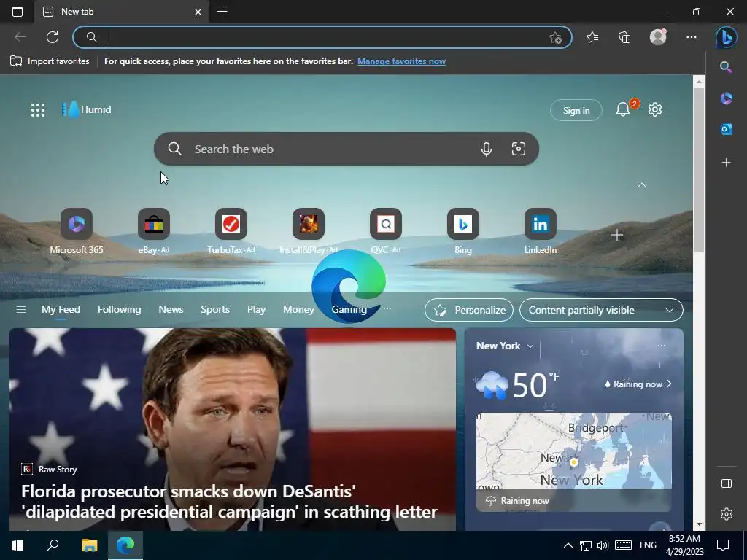Open the eBay quick link tile
Image resolution: width=747 pixels, height=560 pixels.
pos(153,231)
